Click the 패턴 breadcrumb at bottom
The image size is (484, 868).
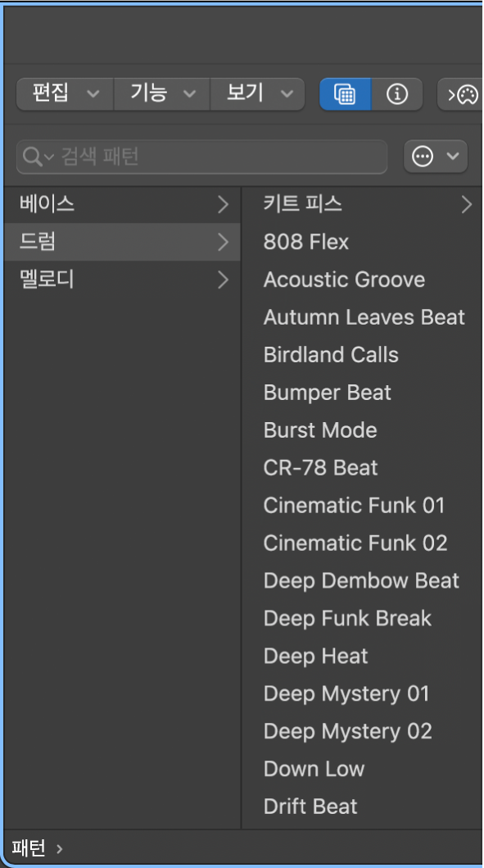click(x=29, y=847)
